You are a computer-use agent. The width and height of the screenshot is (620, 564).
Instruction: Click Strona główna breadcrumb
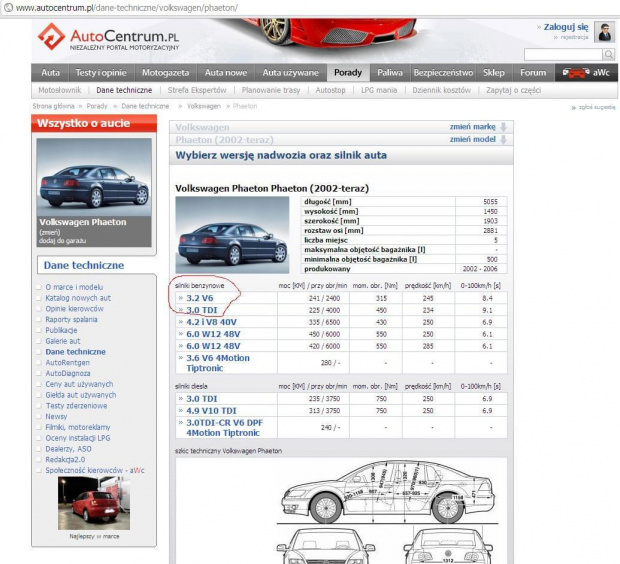[53, 106]
